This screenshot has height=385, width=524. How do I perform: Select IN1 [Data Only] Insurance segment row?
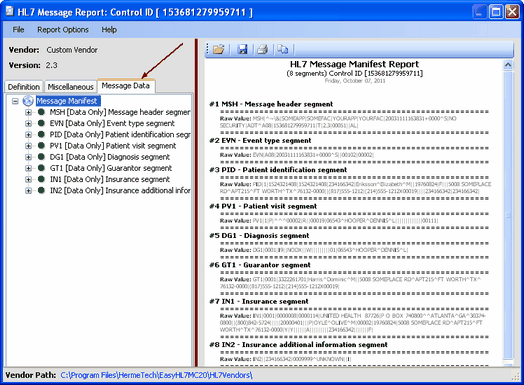click(x=110, y=179)
